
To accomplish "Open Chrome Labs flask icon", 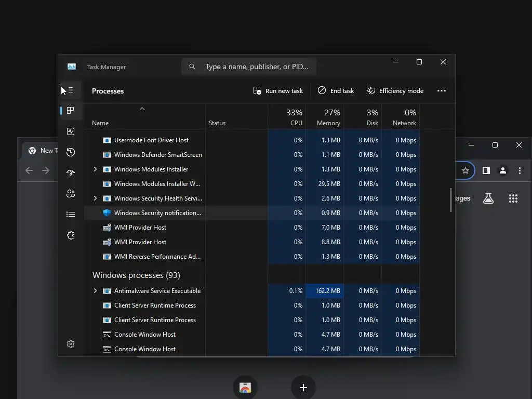I will click(x=488, y=198).
